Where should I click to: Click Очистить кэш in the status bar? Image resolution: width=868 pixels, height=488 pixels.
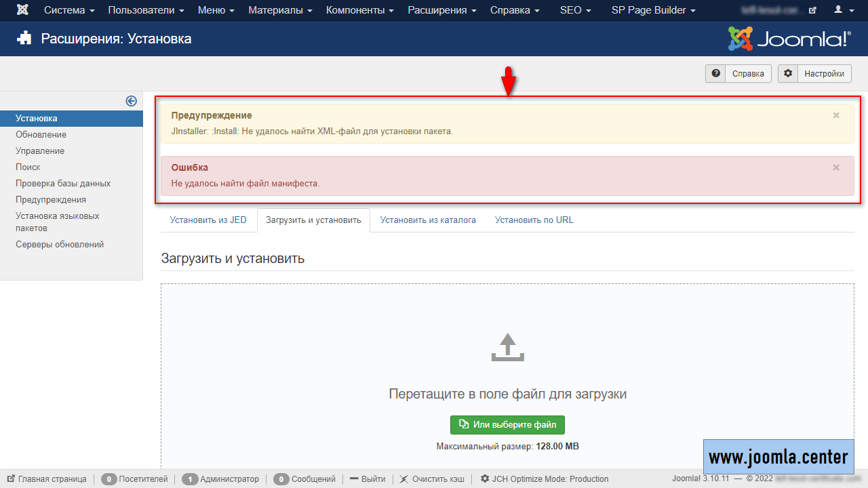[432, 479]
